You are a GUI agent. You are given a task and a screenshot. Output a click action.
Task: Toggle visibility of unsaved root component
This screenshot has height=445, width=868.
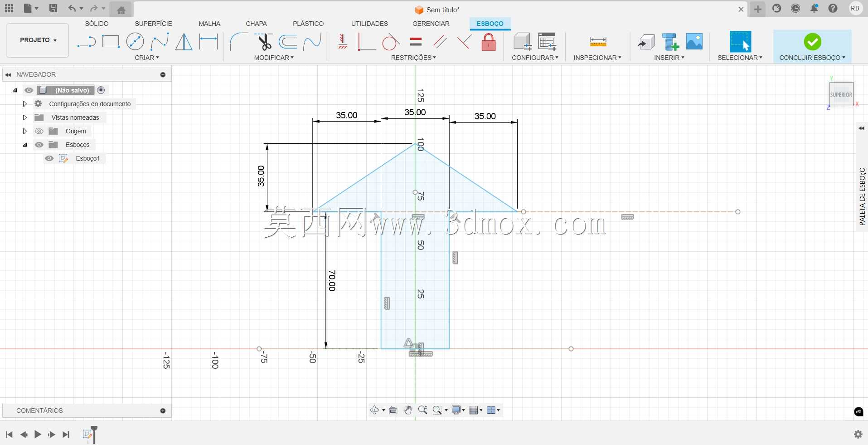29,90
